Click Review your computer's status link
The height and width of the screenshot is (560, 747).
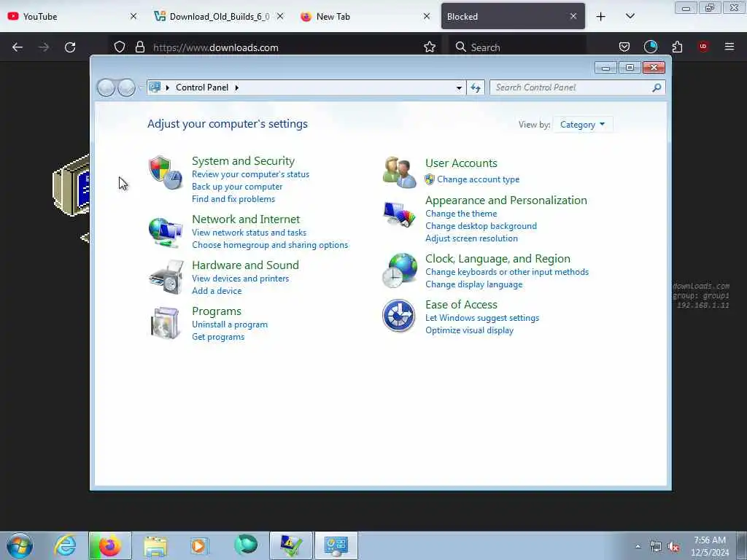(251, 174)
